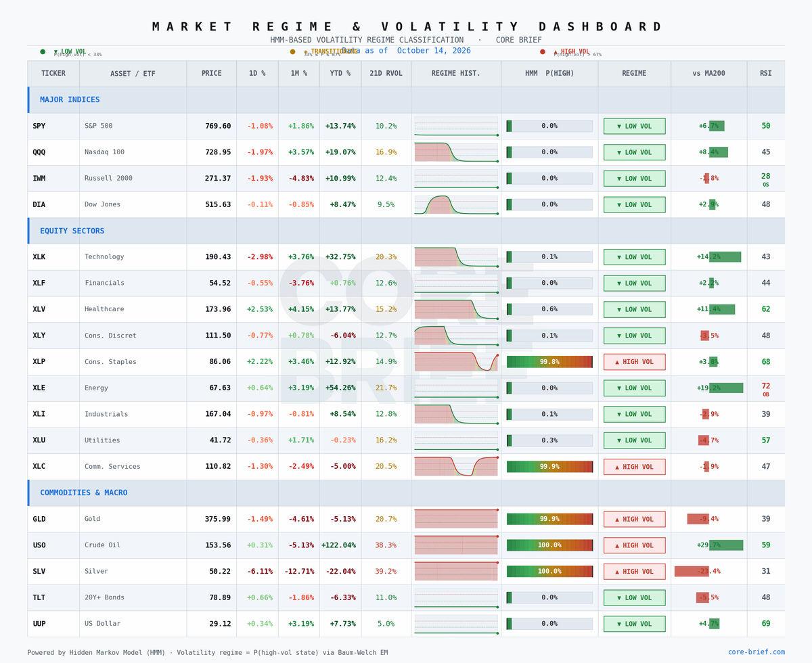Click the USO +29.7% MA200 bar
812x663 pixels.
tap(726, 545)
